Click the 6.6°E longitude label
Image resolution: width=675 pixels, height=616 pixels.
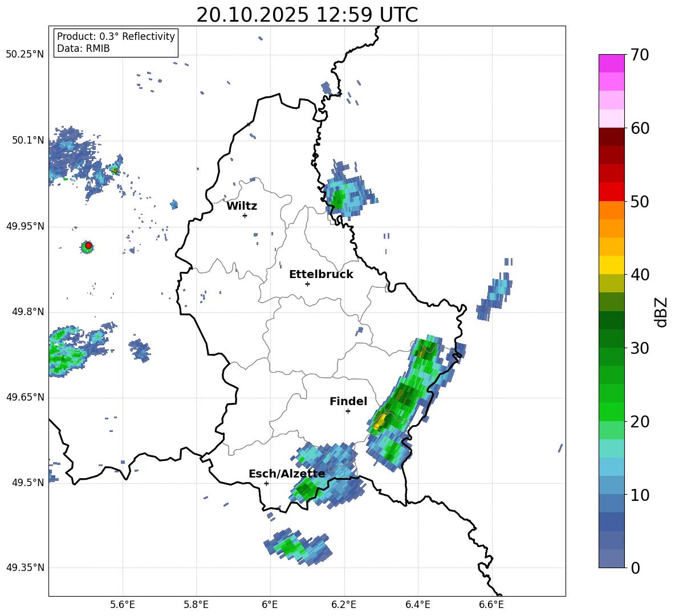point(491,605)
